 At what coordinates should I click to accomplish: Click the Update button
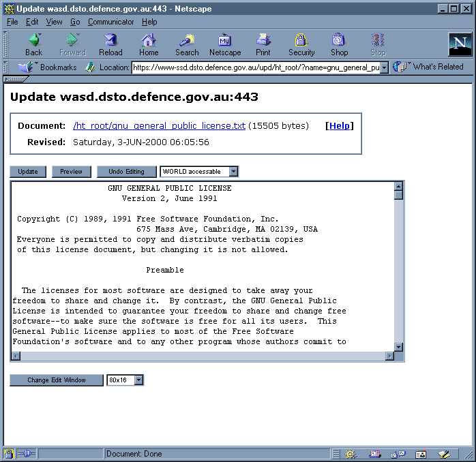pyautogui.click(x=28, y=172)
